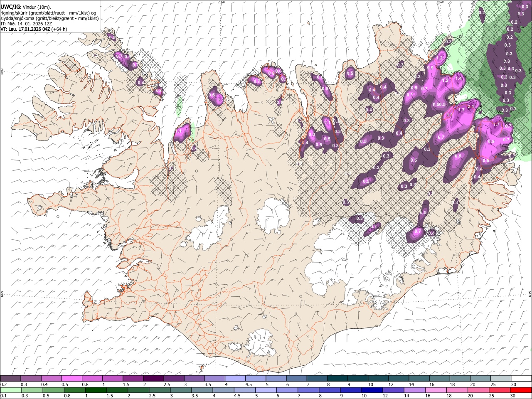Pick the lavender swatch above 4, upper legend

coord(235,378)
